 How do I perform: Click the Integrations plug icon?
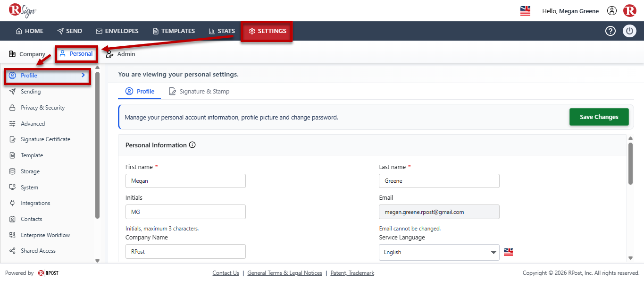pyautogui.click(x=12, y=203)
